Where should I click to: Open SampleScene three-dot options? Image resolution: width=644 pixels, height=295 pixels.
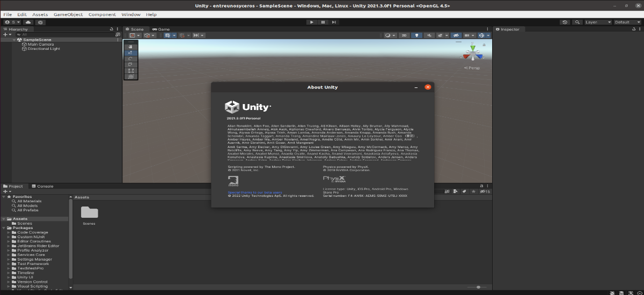118,40
